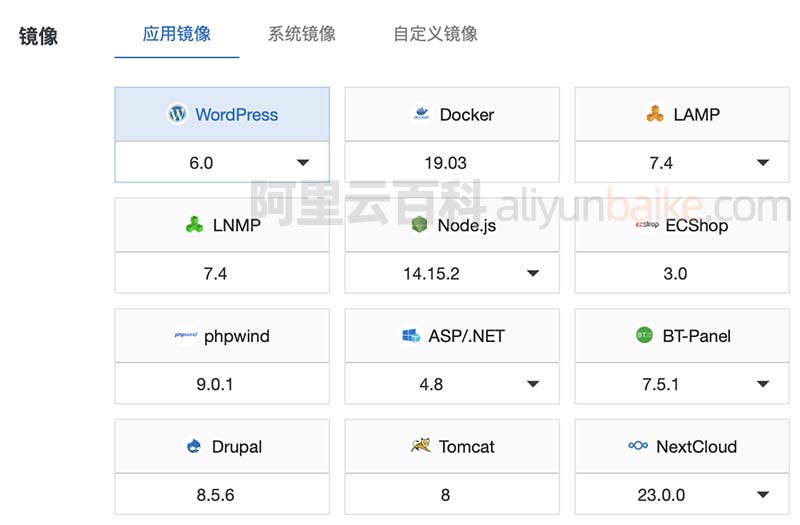This screenshot has width=800, height=525.
Task: Click the ECShop logo icon
Action: pyautogui.click(x=647, y=224)
